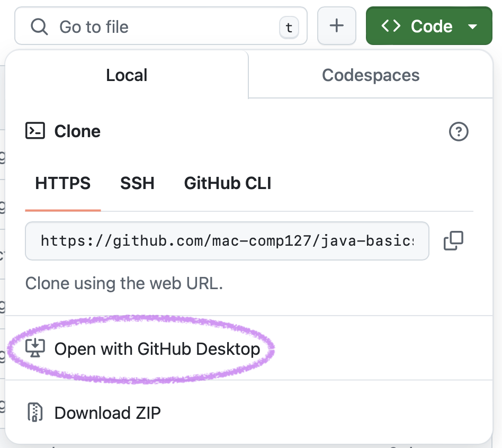This screenshot has width=502, height=448.
Task: Click the GitHub Desktop download icon
Action: [34, 348]
